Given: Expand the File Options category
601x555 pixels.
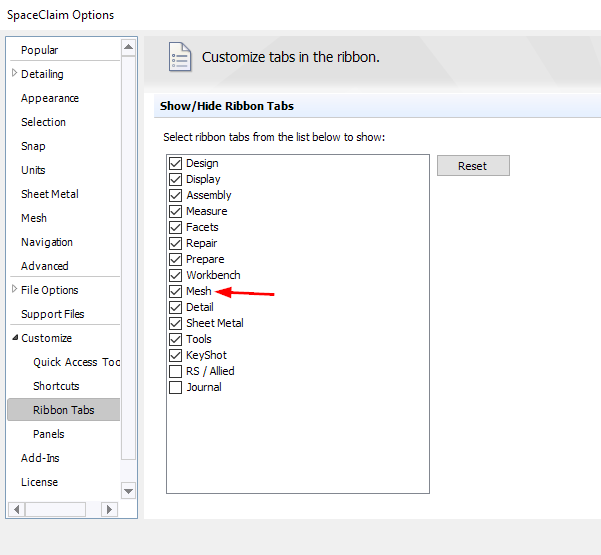Looking at the screenshot, I should coord(14,290).
